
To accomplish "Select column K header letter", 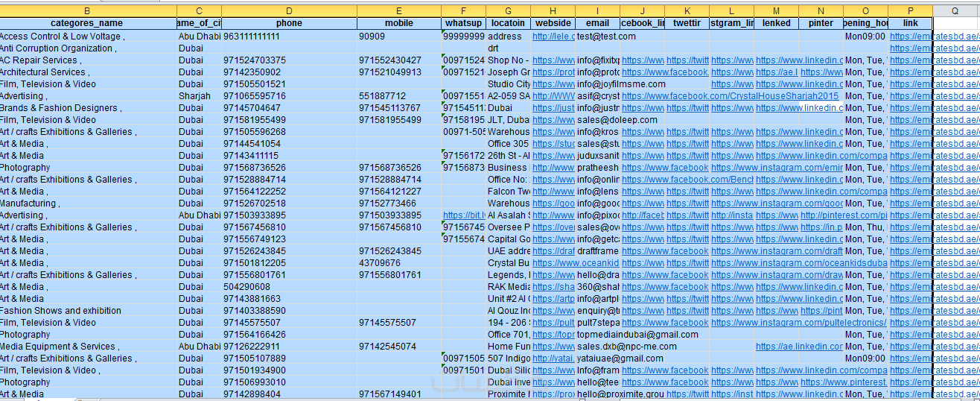I will click(x=687, y=11).
